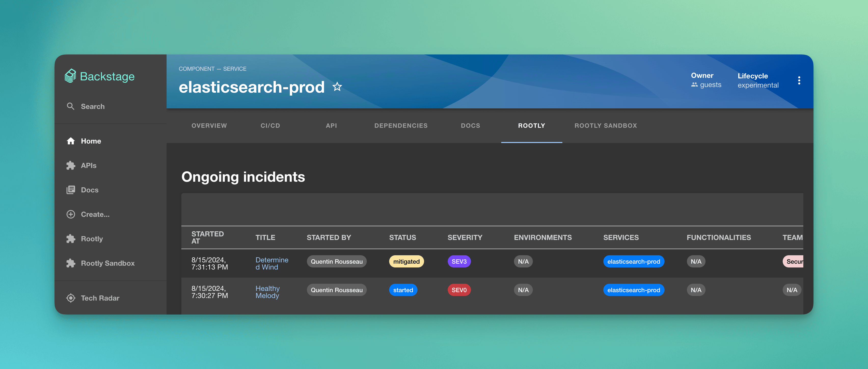Switch to the Rootly Sandbox tab

(x=605, y=125)
